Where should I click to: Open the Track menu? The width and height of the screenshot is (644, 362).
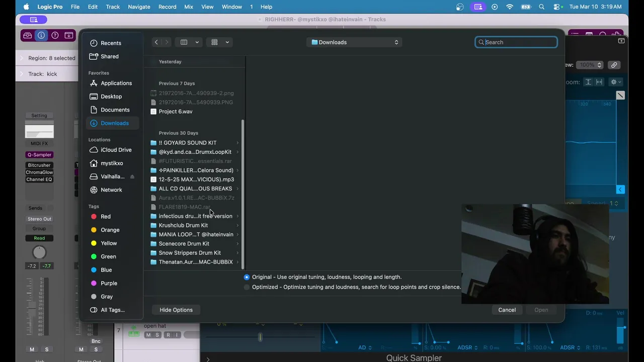pos(113,7)
